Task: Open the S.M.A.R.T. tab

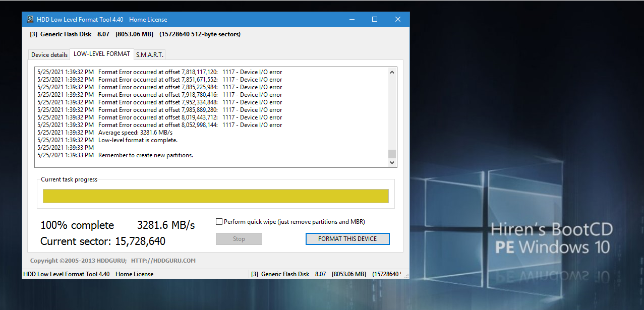Action: (150, 55)
